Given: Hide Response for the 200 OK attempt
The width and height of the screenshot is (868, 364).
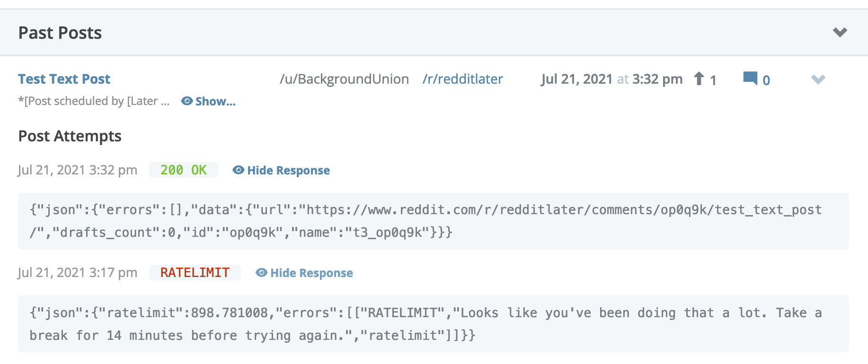Looking at the screenshot, I should pyautogui.click(x=288, y=170).
